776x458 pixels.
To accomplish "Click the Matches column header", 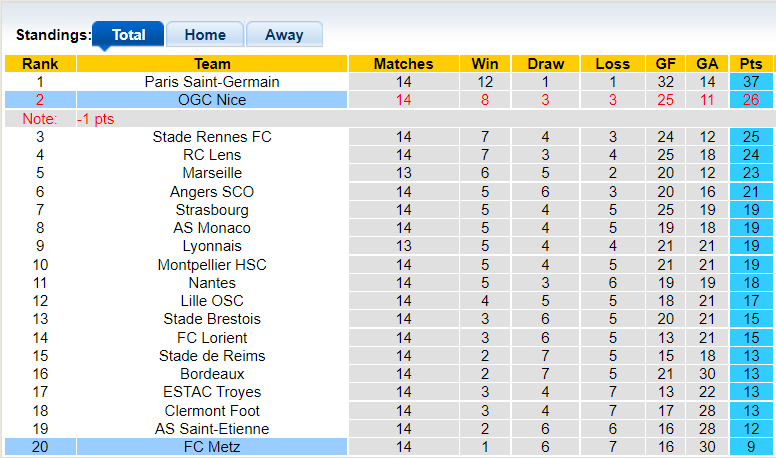I will 403,64.
